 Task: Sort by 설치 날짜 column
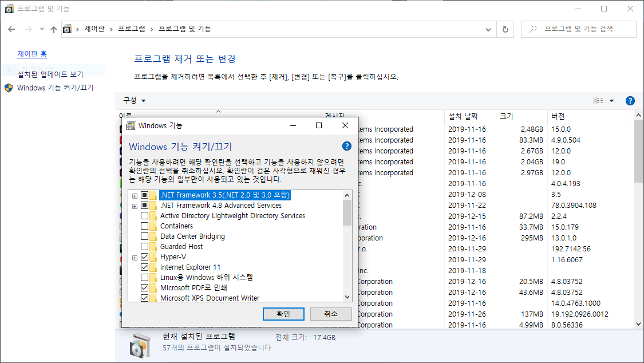pyautogui.click(x=471, y=116)
